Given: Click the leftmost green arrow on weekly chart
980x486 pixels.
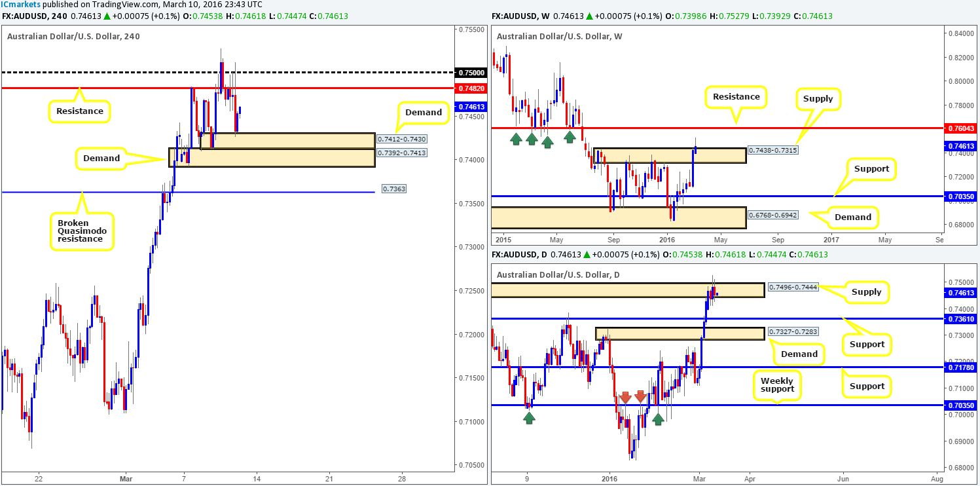Looking at the screenshot, I should pyautogui.click(x=516, y=138).
